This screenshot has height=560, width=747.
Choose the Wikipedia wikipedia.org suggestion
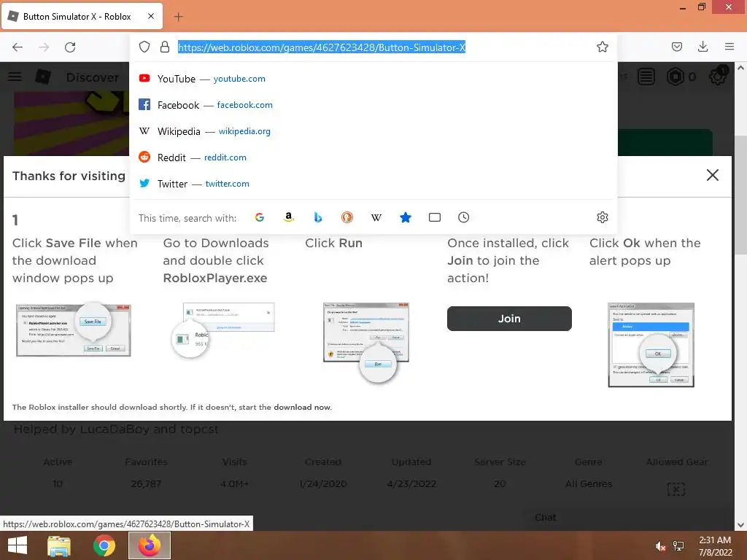click(373, 131)
